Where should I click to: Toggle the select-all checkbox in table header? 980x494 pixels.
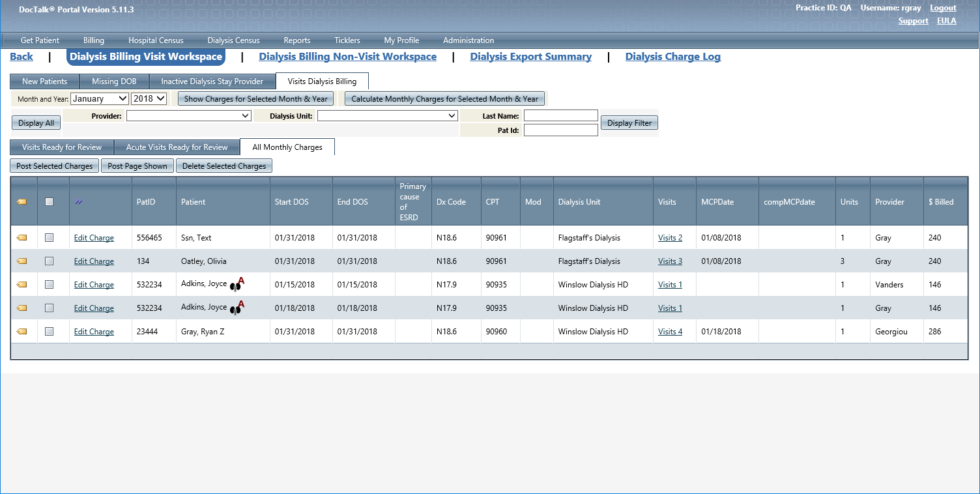click(x=49, y=202)
